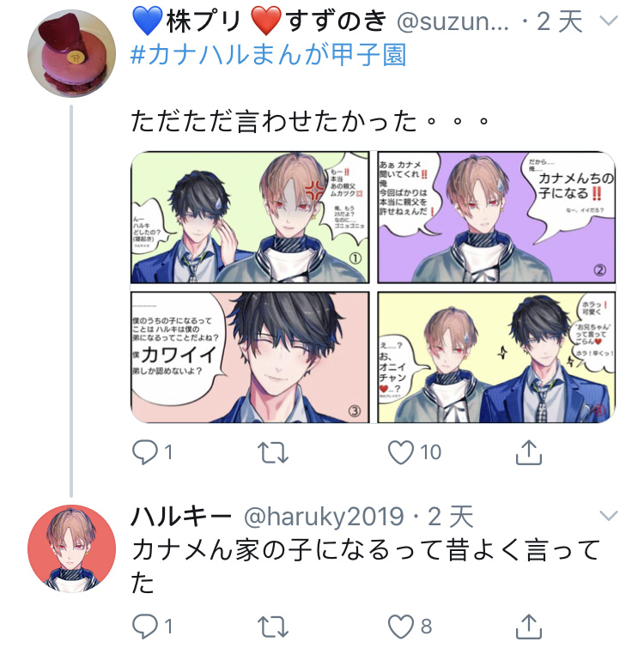Open suzunoki's macaron profile avatar
The height and width of the screenshot is (648, 644).
tap(71, 54)
